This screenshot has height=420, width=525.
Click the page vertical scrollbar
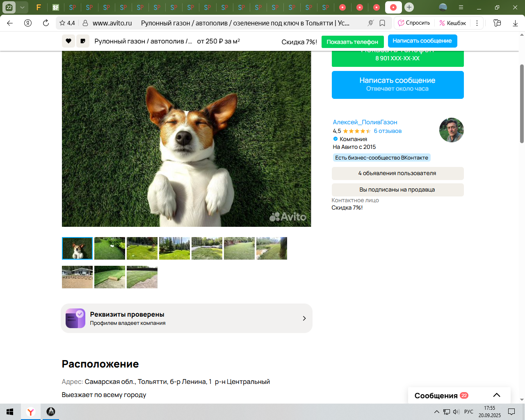tap(522, 103)
